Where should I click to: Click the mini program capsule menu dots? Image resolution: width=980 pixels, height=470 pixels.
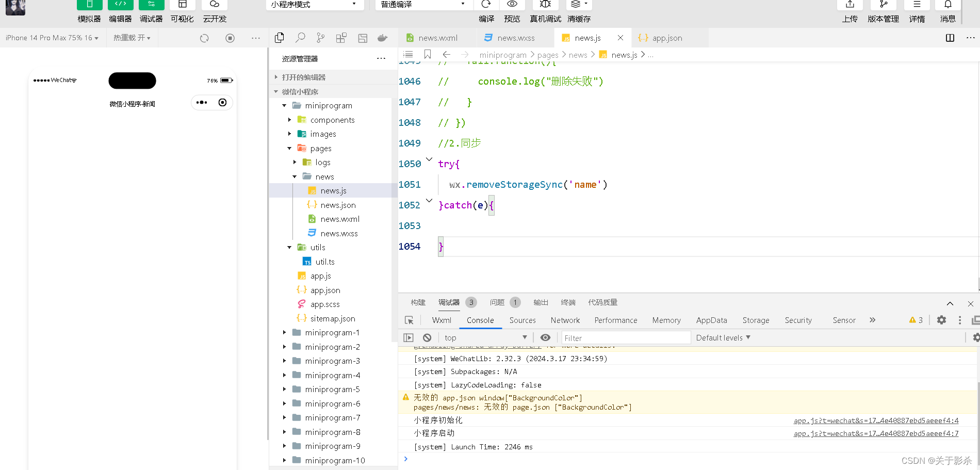click(202, 102)
